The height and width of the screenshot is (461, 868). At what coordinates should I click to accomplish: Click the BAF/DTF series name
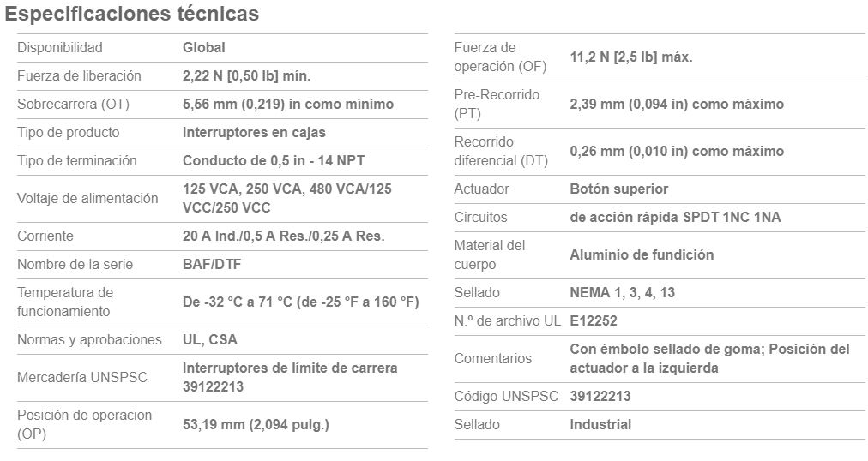pyautogui.click(x=212, y=264)
